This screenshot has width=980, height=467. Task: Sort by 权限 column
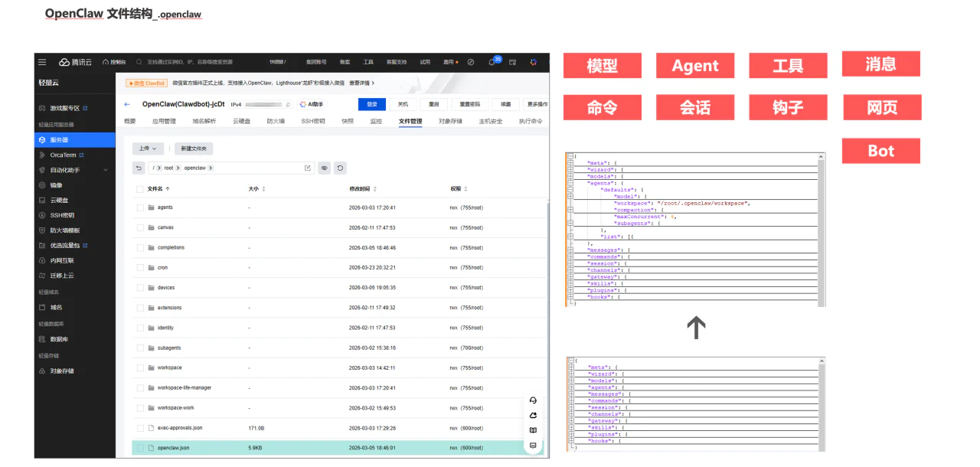(459, 188)
